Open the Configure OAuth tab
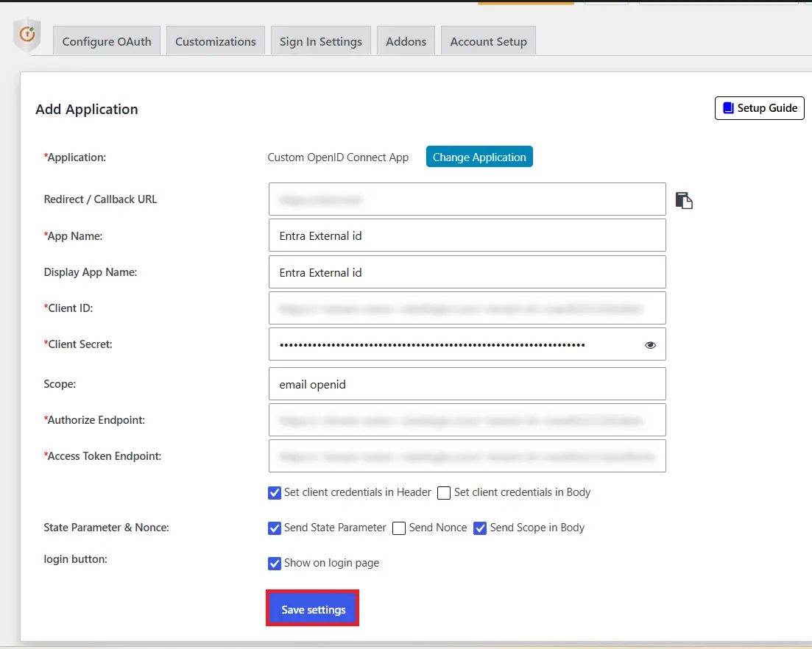This screenshot has height=649, width=812. coord(107,41)
